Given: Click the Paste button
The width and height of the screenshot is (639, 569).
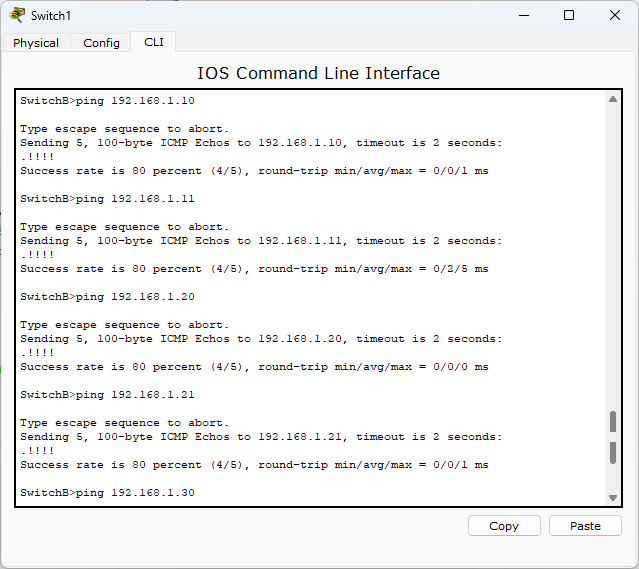Looking at the screenshot, I should [585, 526].
